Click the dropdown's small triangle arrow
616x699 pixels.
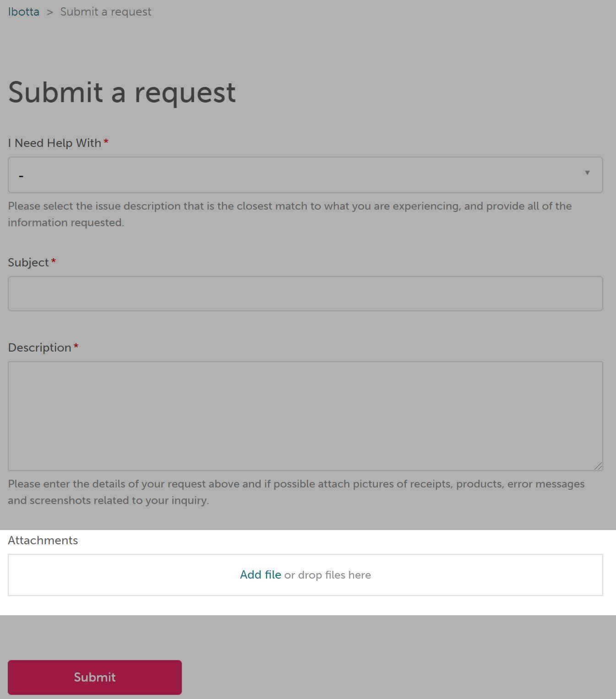point(587,173)
